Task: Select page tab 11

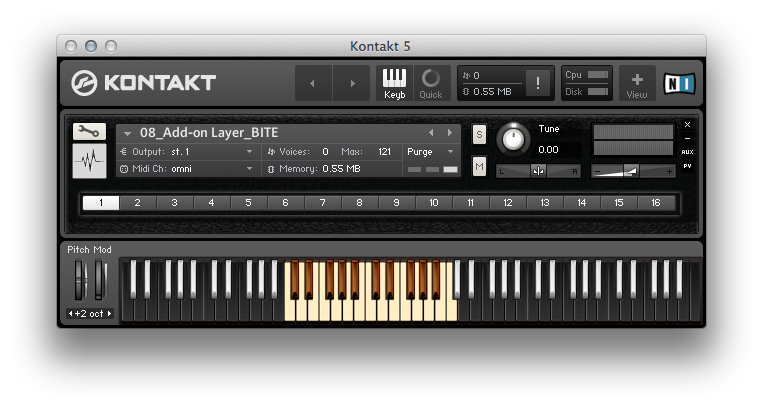Action: [471, 203]
